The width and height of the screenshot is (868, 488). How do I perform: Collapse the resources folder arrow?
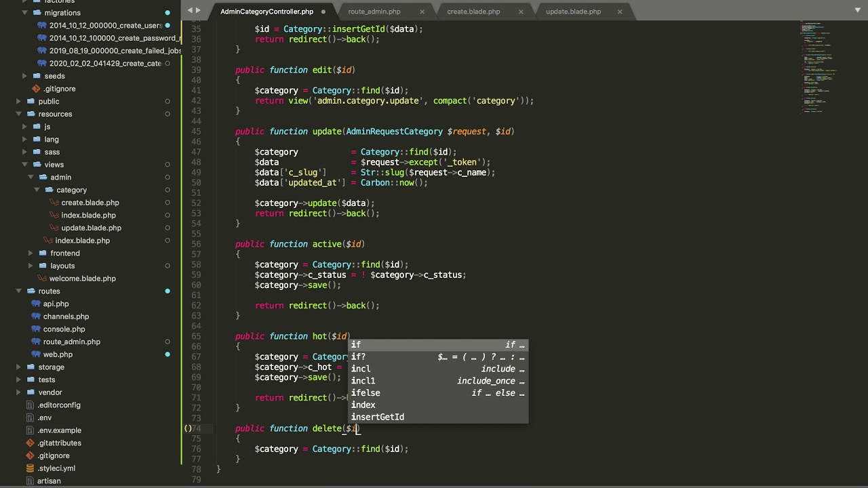tap(19, 114)
